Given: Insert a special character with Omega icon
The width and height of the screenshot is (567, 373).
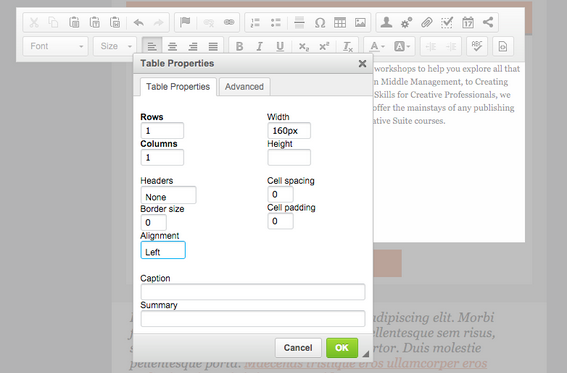Looking at the screenshot, I should click(320, 23).
